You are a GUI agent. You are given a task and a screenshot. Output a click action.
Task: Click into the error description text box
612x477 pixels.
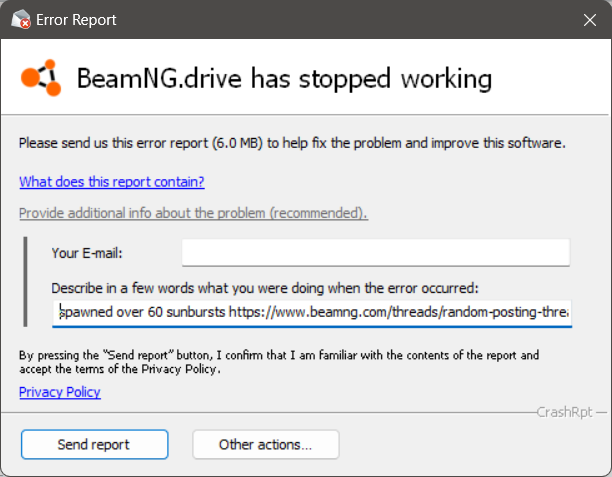pyautogui.click(x=312, y=313)
